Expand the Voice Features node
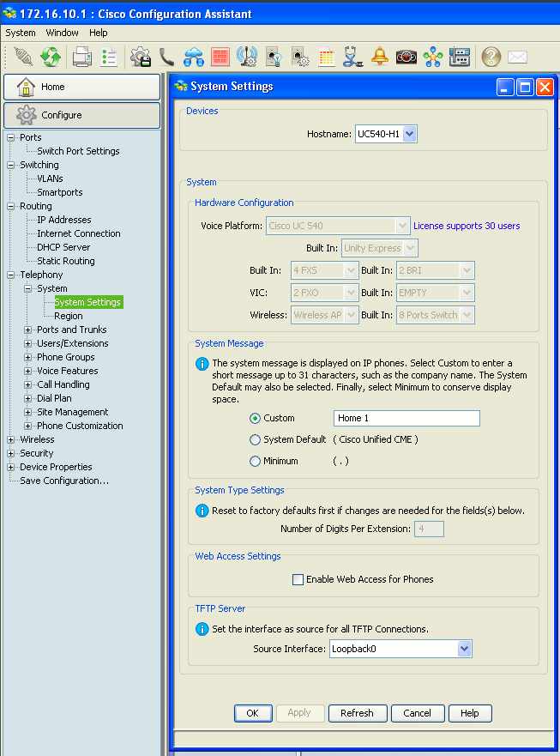Viewport: 560px width, 756px height. coord(28,372)
